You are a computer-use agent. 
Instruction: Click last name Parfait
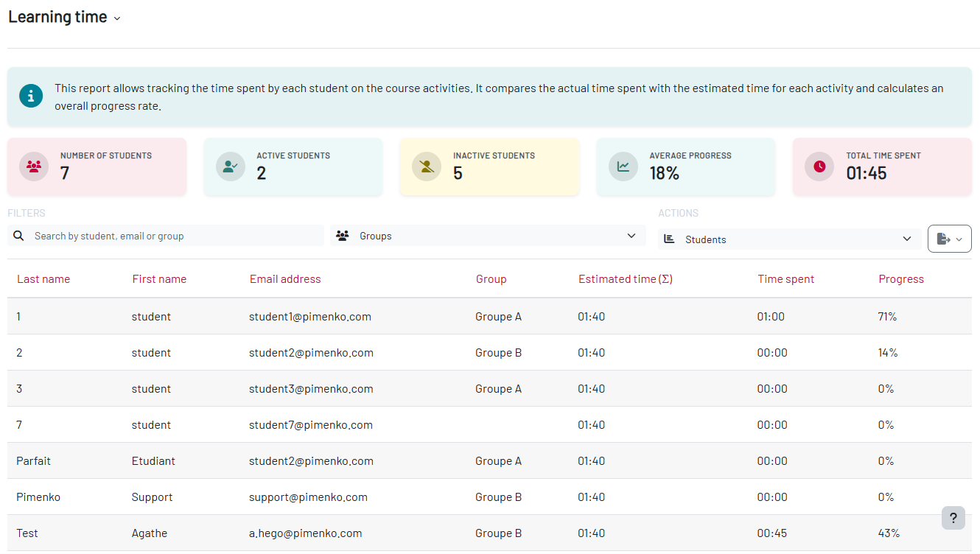coord(33,461)
